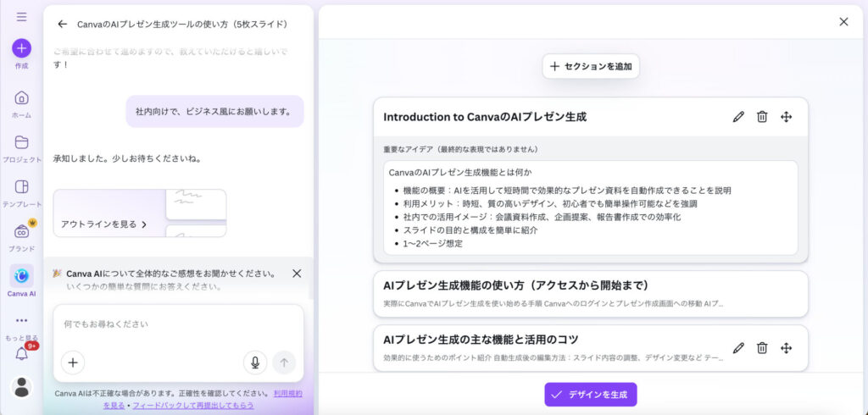868x415 pixels.
Task: Click the plus attachment button in chat
Action: [x=72, y=362]
